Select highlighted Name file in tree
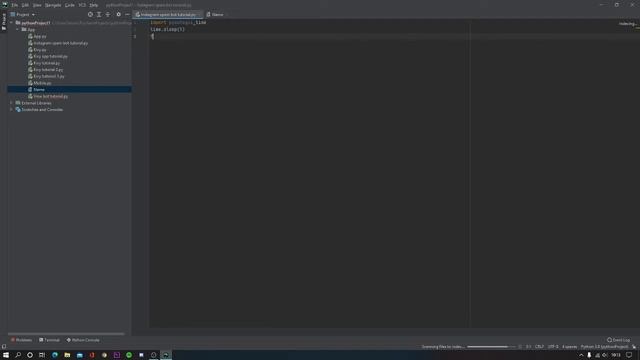640x360 pixels. pos(69,89)
